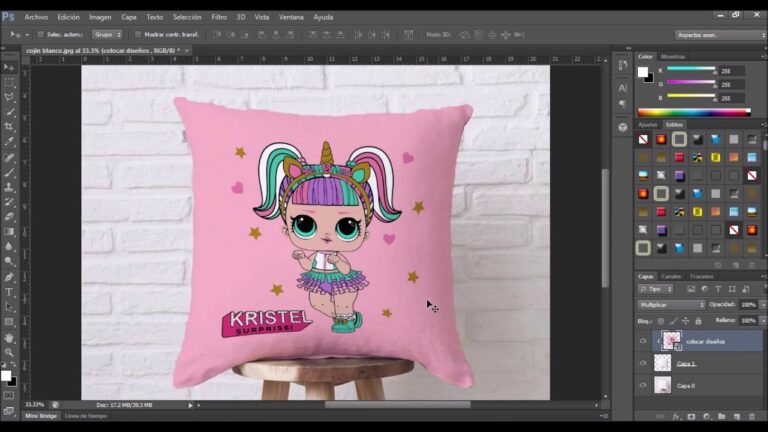Image resolution: width=768 pixels, height=432 pixels.
Task: Open the Paragraph panel icon
Action: (x=623, y=104)
